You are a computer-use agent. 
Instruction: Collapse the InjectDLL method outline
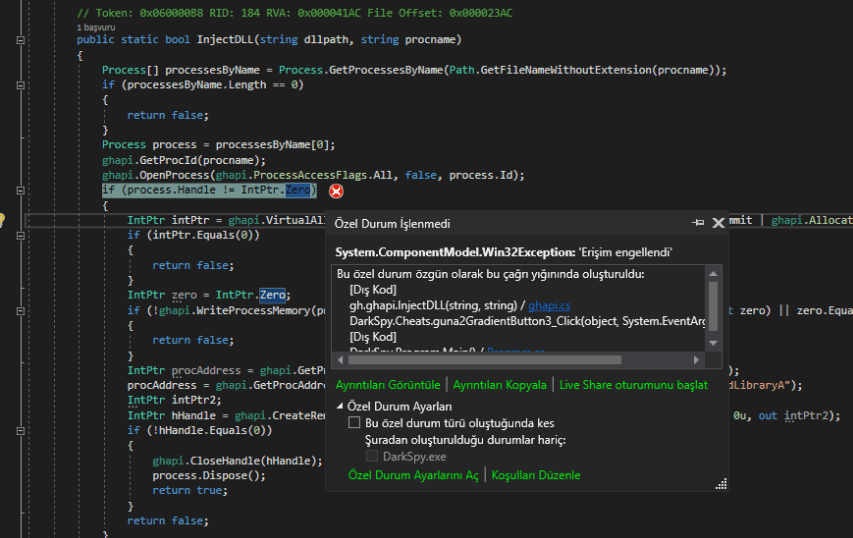(x=20, y=40)
